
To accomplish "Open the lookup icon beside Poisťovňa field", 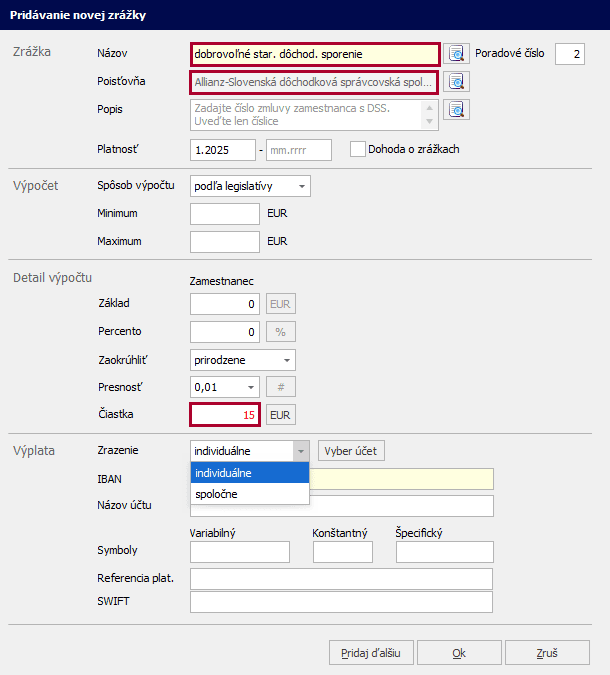I will 457,82.
